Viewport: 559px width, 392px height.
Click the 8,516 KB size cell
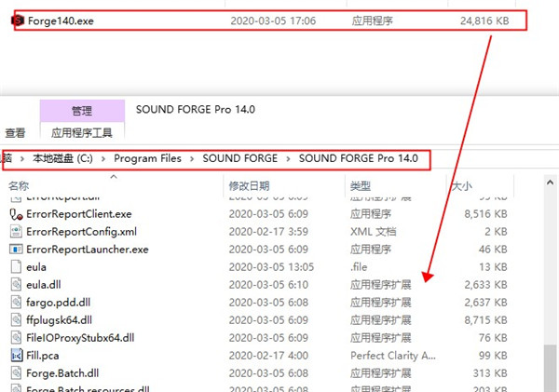(x=485, y=214)
